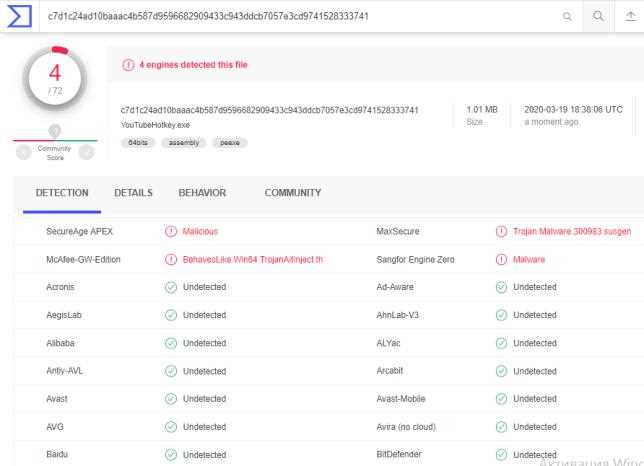The width and height of the screenshot is (644, 466).
Task: Click the Undetected result for Alibaba
Action: 205,343
